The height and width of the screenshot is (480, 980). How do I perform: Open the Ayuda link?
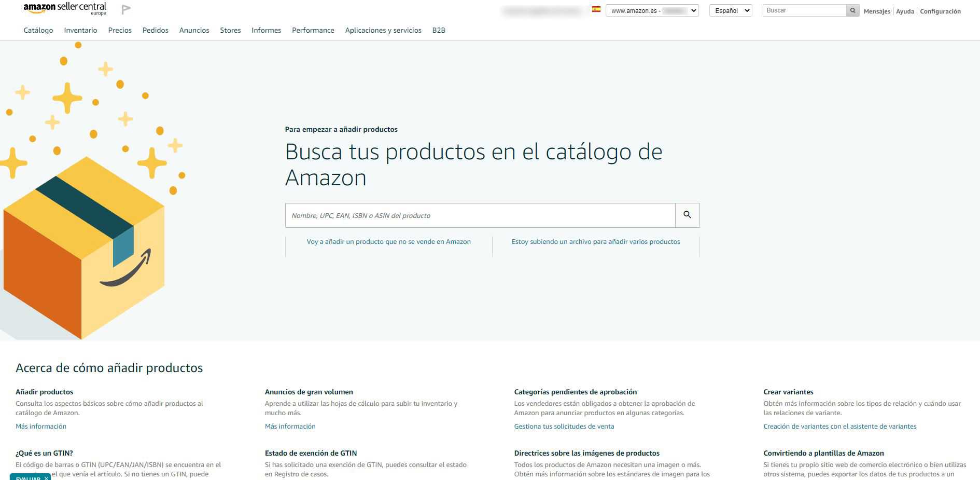coord(905,11)
